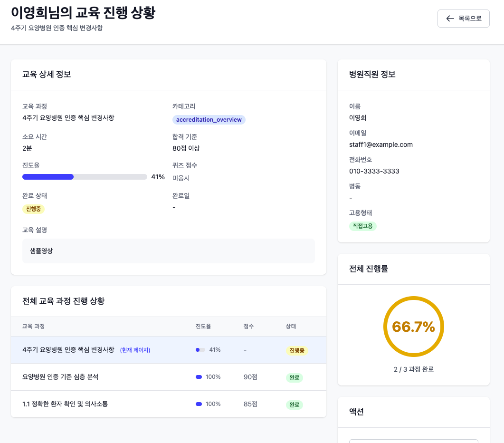Click the 직접고용 employment type badge
Screen dimensions: 504x443
tap(363, 226)
